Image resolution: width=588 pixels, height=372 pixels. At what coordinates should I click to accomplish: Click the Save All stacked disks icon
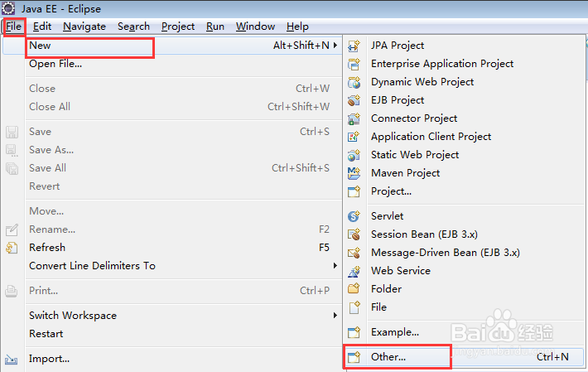(x=12, y=168)
